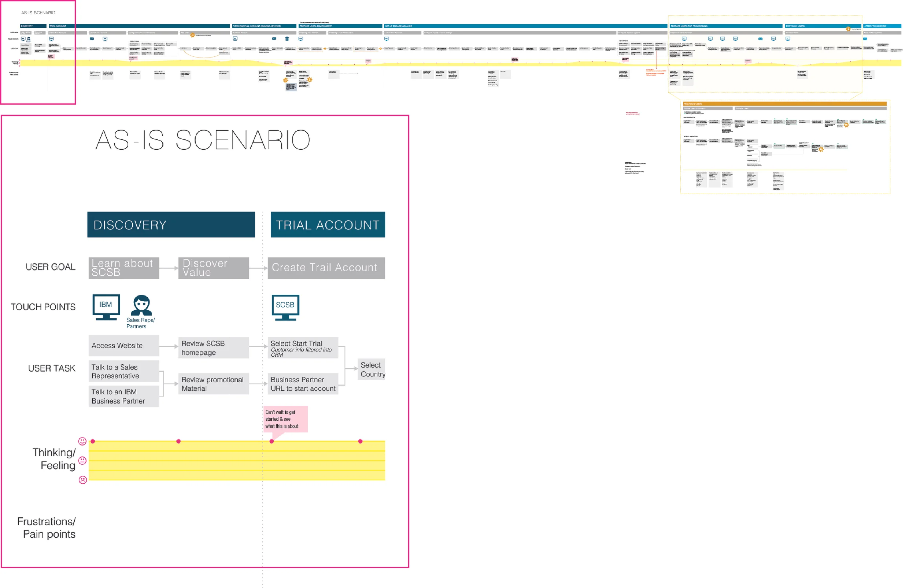The image size is (916, 588).
Task: Click the happy face emotion icon
Action: (82, 442)
